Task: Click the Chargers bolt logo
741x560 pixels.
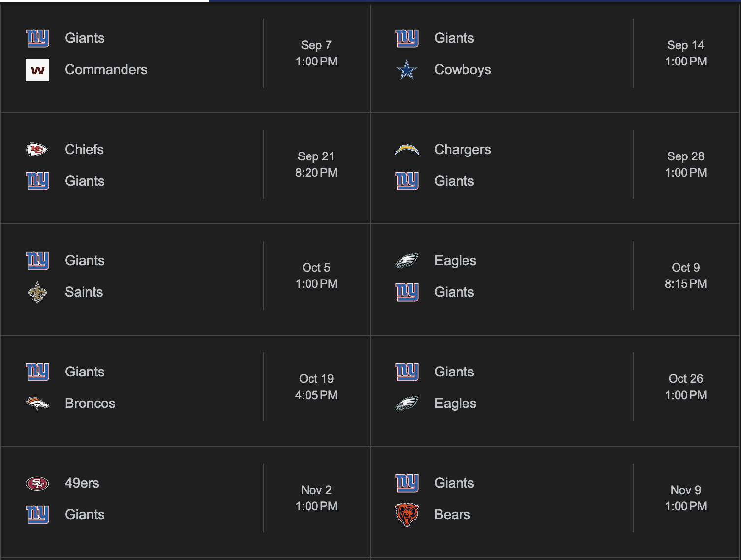Action: coord(407,149)
